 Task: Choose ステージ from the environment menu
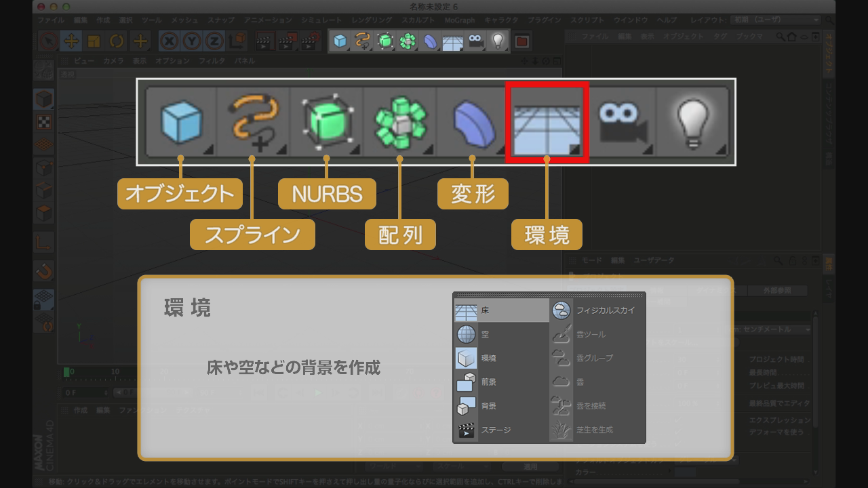(x=501, y=430)
